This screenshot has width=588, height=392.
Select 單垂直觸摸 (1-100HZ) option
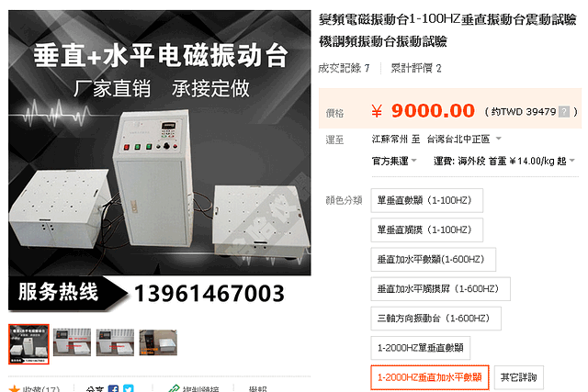[426, 230]
